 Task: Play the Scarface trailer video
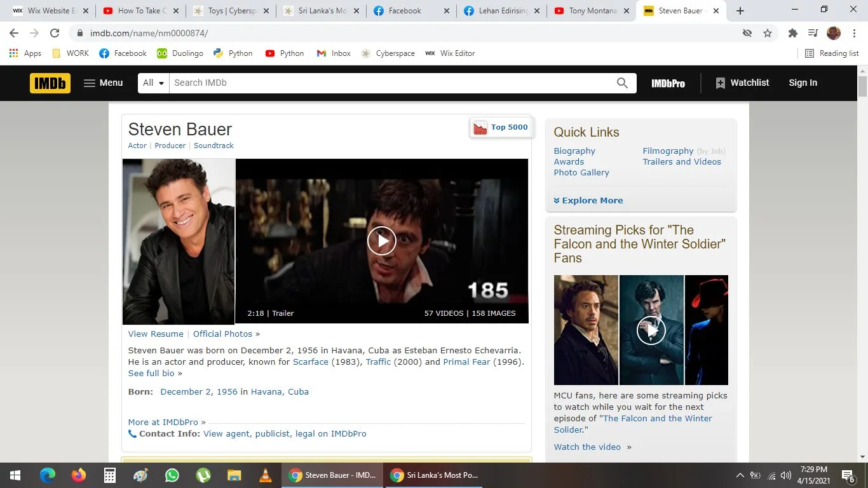pos(382,241)
